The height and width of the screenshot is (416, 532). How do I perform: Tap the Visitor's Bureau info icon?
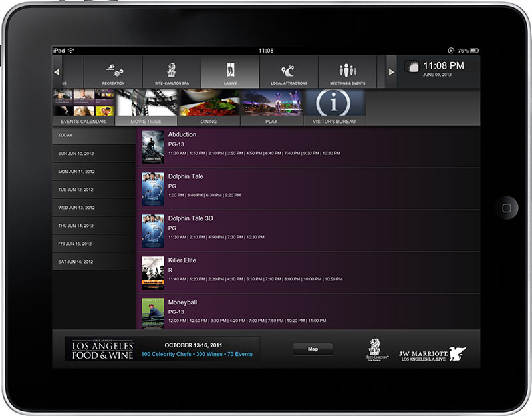pyautogui.click(x=334, y=103)
